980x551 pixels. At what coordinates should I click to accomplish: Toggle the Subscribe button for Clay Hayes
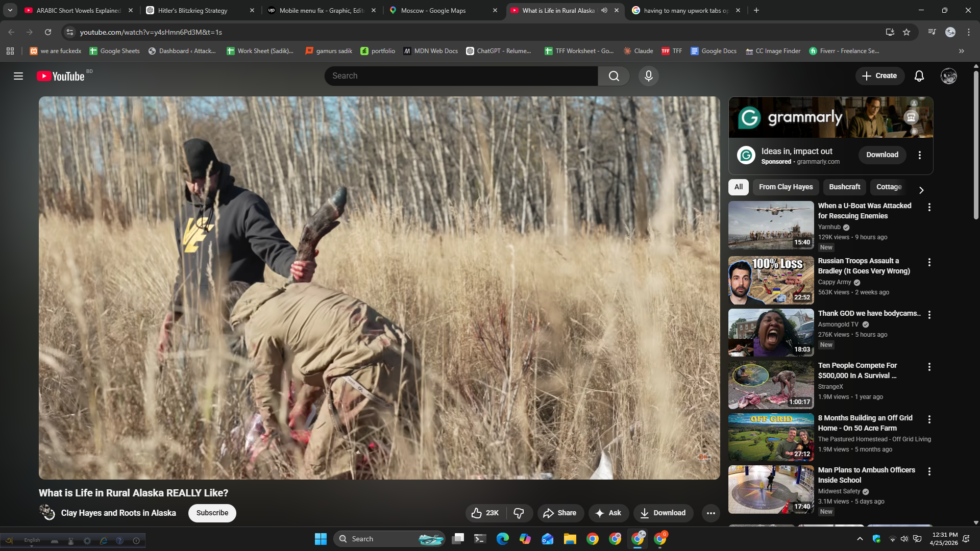pos(212,513)
